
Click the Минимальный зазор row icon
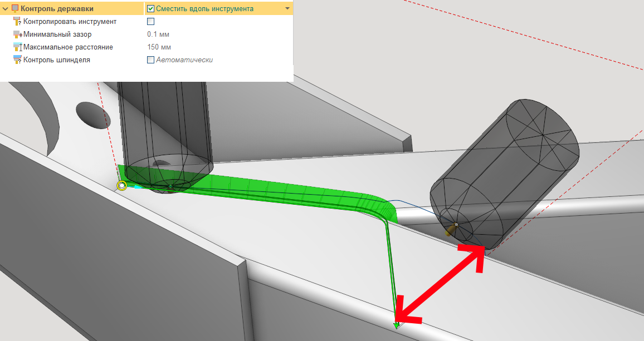17,34
